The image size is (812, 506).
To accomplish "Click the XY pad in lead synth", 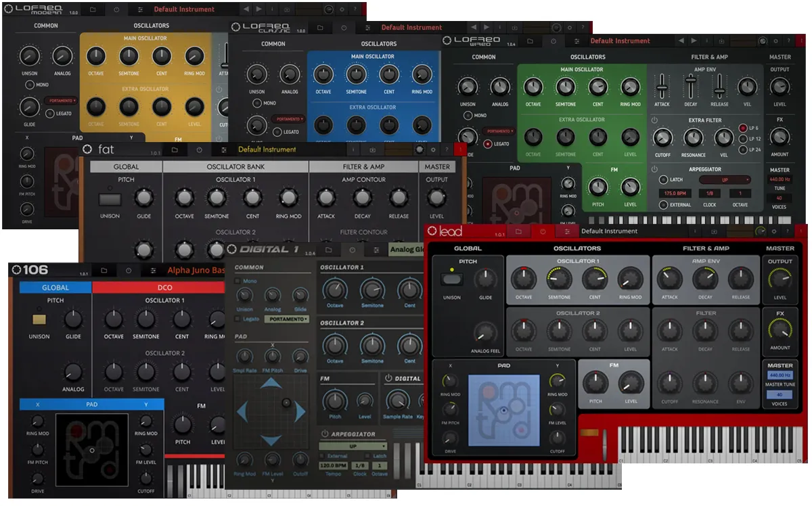I will 504,409.
